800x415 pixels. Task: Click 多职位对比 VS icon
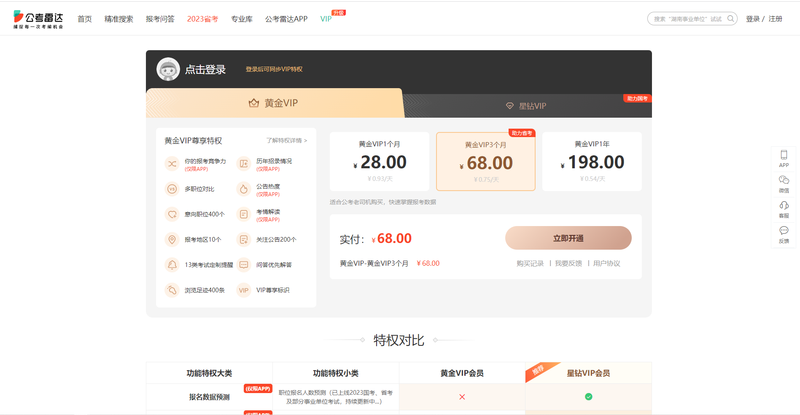pos(172,189)
